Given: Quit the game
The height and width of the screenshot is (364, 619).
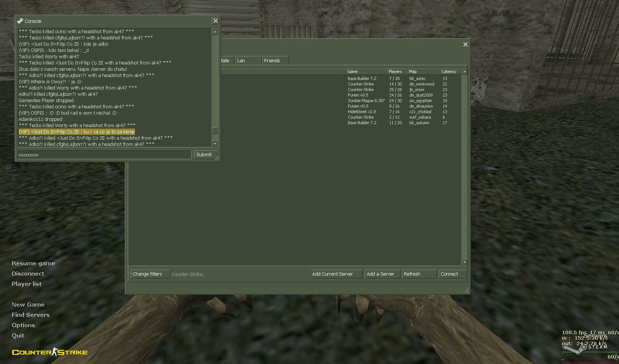Looking at the screenshot, I should (x=18, y=336).
